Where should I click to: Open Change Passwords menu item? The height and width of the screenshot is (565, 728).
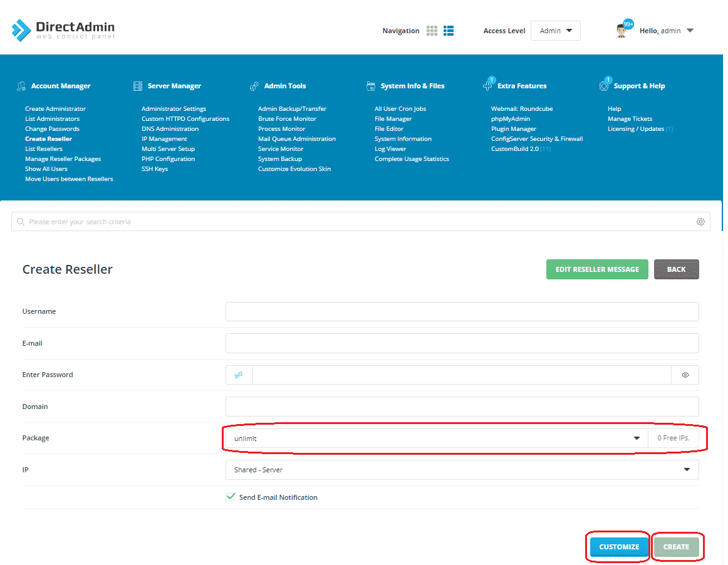[52, 129]
